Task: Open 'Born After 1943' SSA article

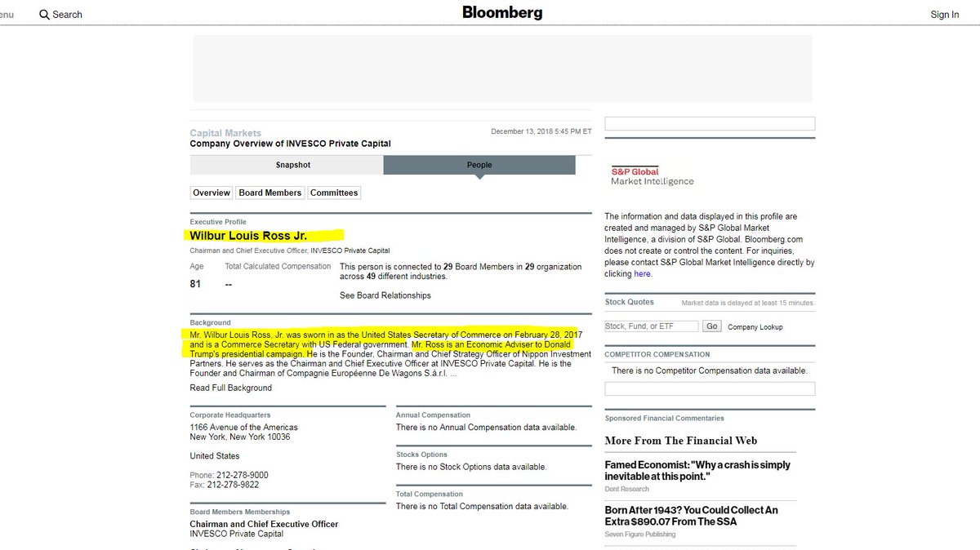Action: pos(692,515)
